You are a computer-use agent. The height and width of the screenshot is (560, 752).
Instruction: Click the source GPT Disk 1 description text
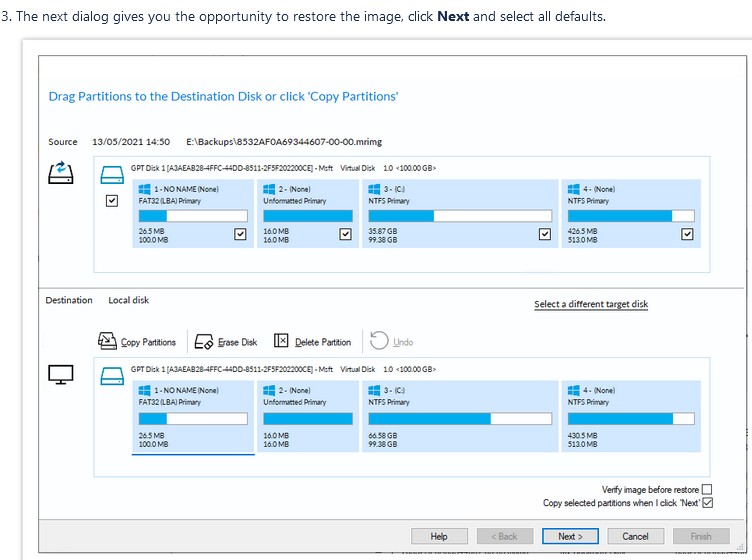(283, 168)
